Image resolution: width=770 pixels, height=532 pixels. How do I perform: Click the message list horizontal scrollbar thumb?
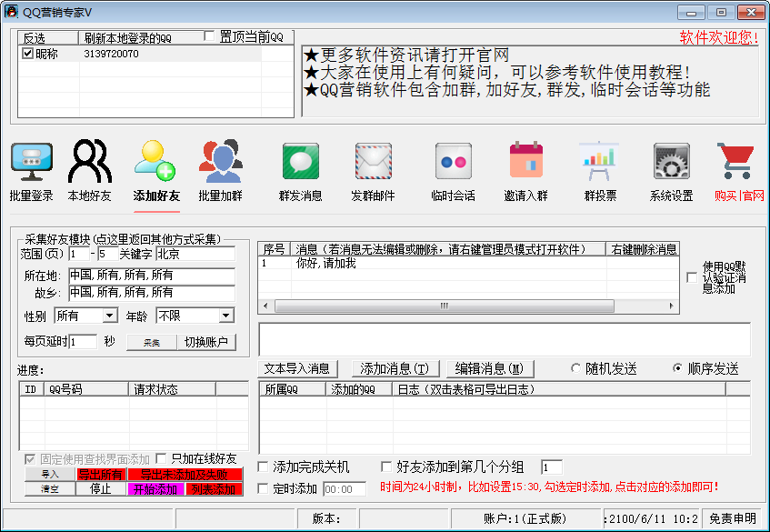[445, 306]
